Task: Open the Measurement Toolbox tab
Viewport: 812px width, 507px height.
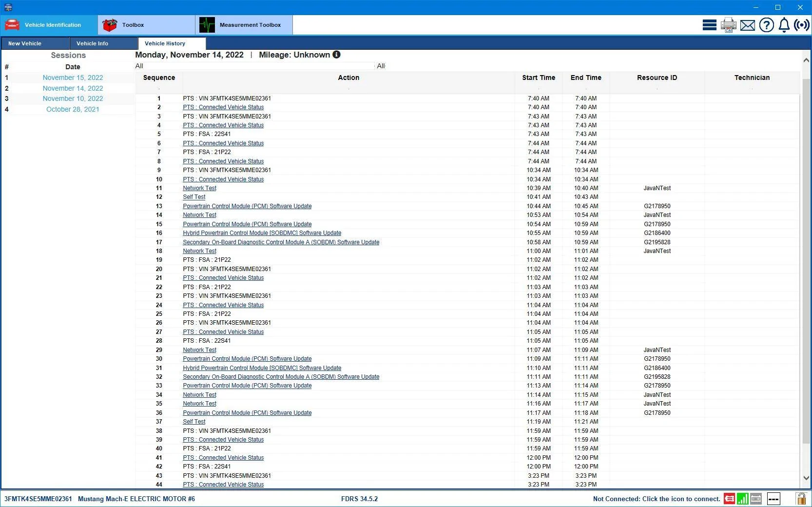Action: [244, 25]
